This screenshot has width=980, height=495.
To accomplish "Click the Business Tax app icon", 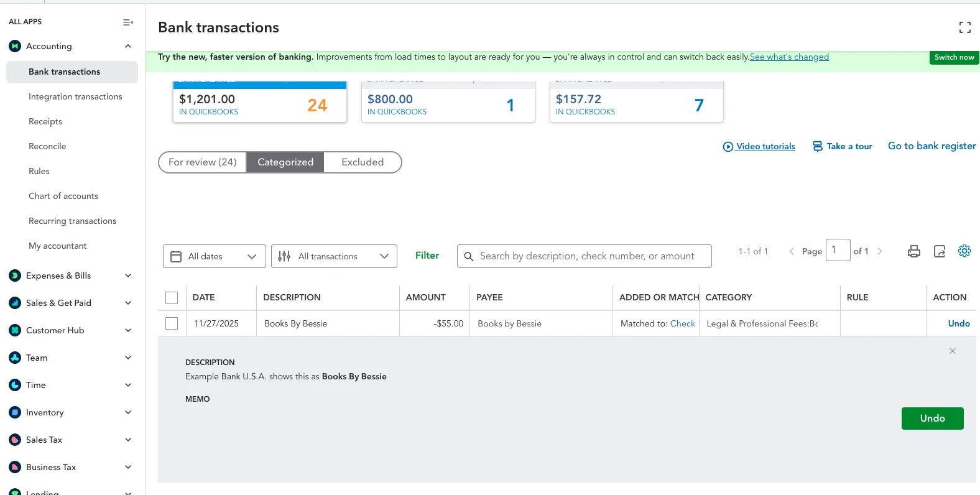I will tap(16, 467).
